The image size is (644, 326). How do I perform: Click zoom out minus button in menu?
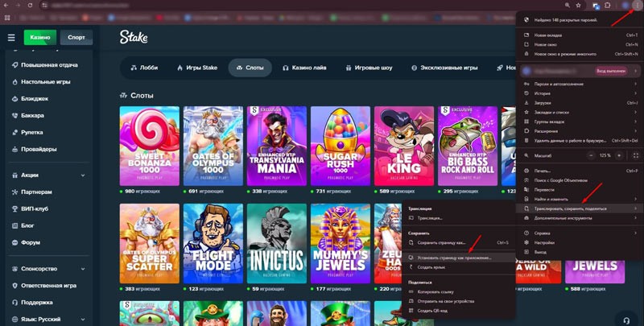click(592, 155)
